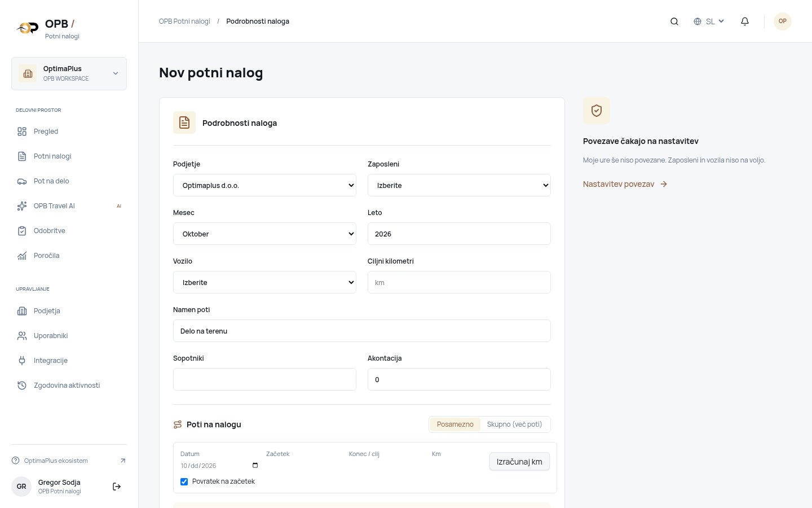Expand the OptimaPlus workspace switcher

point(69,73)
